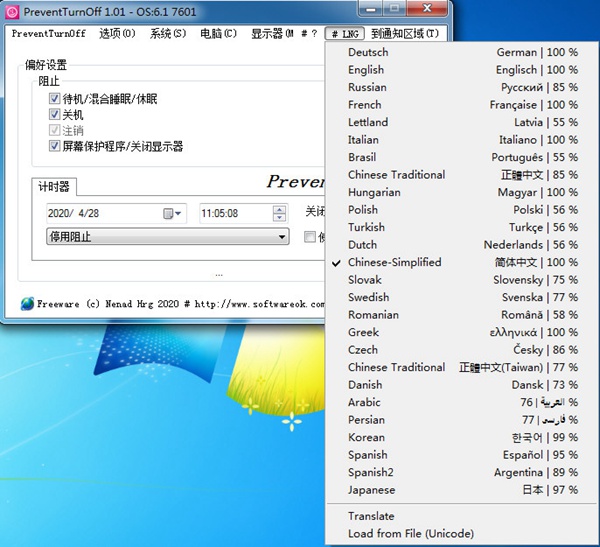Image resolution: width=600 pixels, height=547 pixels.
Task: Open the 显示器 menu
Action: point(272,34)
